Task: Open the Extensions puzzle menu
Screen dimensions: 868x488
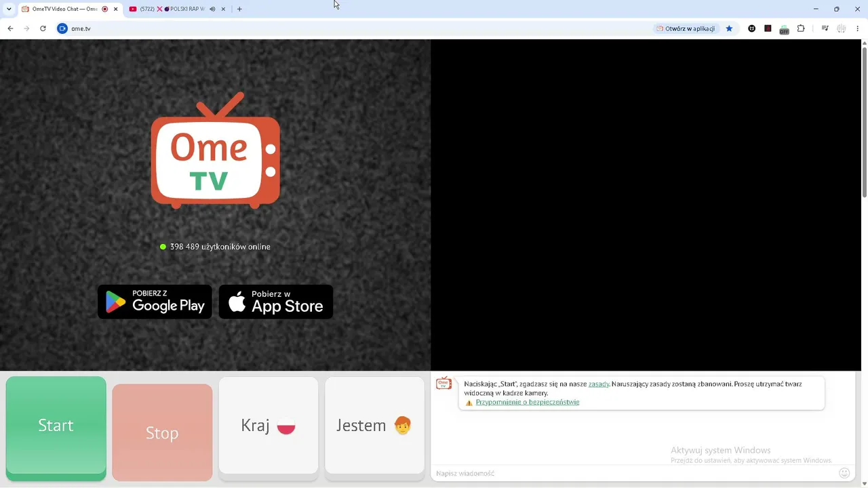Action: (801, 28)
